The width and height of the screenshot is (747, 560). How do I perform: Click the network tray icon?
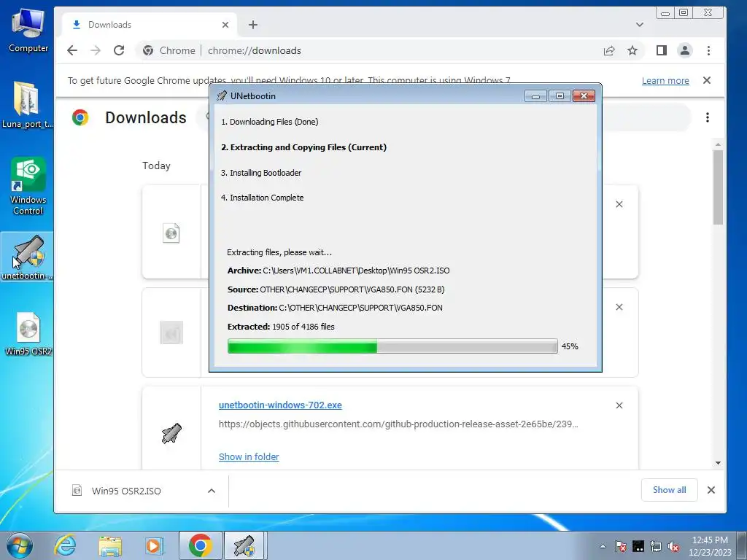pos(656,546)
